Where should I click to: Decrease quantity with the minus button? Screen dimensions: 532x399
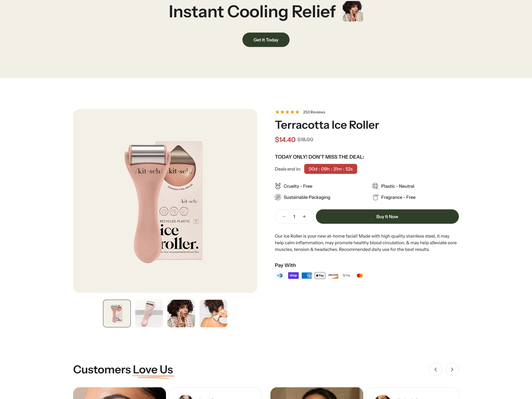284,217
